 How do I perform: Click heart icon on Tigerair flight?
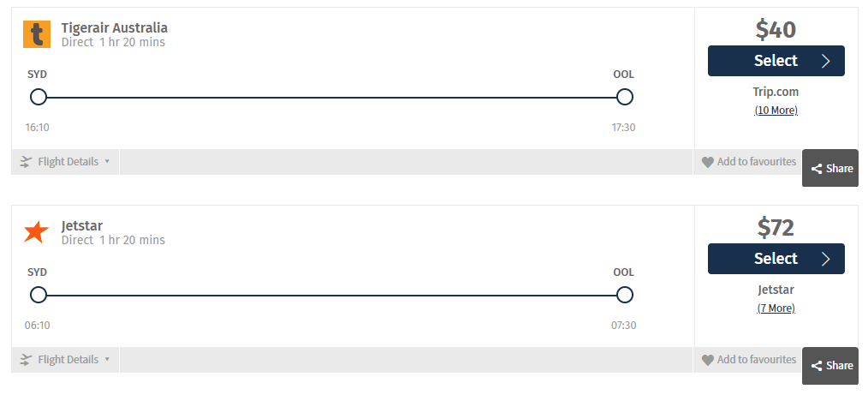707,162
